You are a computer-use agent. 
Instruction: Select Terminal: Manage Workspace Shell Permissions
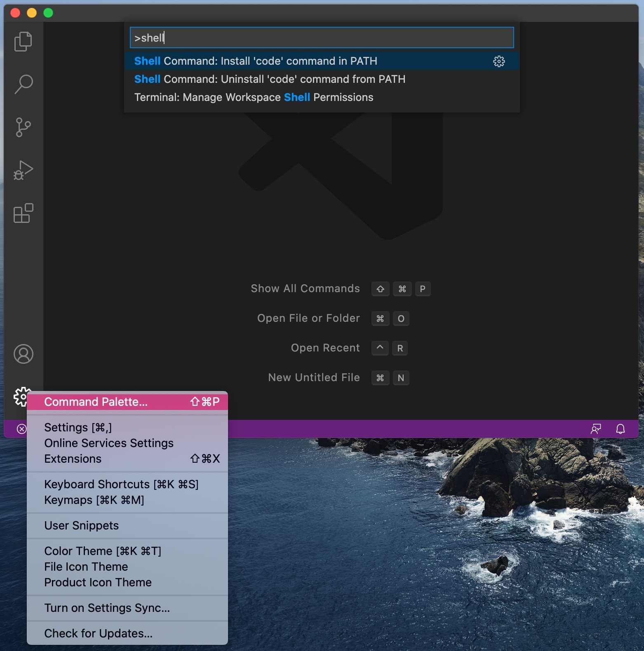click(322, 97)
